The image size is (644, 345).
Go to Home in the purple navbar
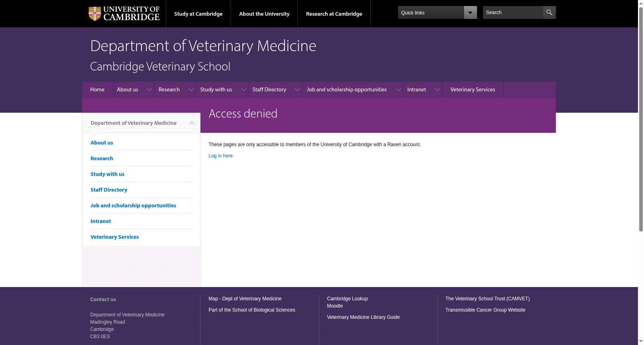[97, 89]
